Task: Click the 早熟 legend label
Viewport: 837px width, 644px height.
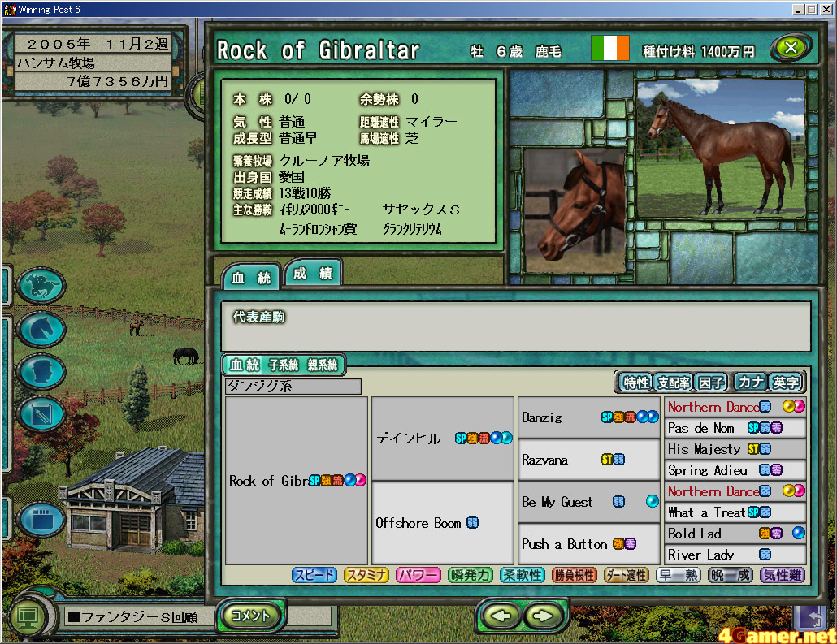Action: pos(678,575)
